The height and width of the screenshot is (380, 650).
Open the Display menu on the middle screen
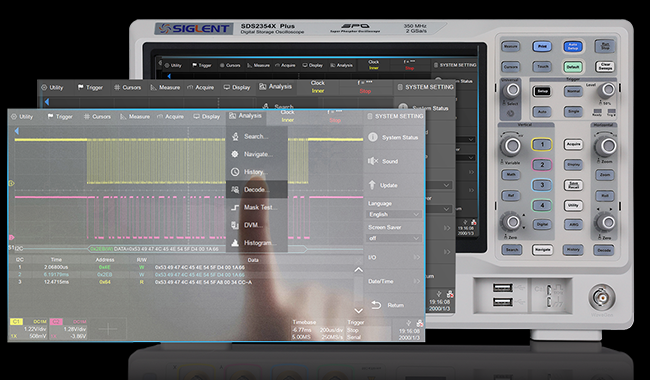[237, 87]
